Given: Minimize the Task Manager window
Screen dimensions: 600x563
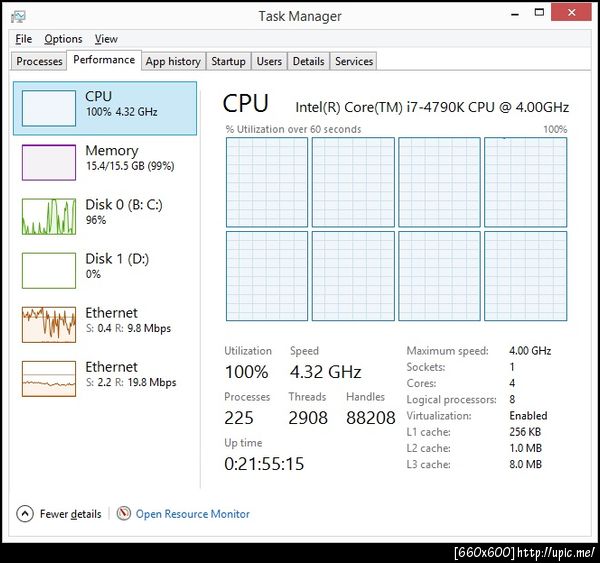Looking at the screenshot, I should pos(515,14).
